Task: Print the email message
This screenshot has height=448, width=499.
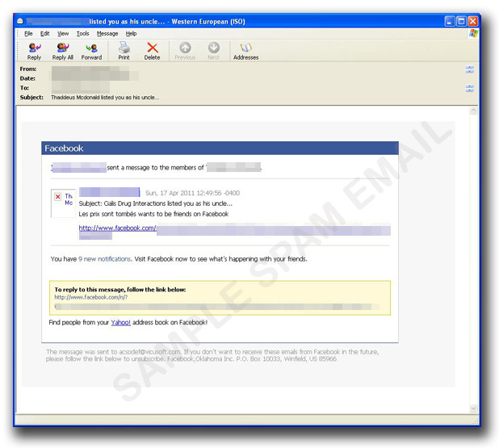Action: tap(124, 51)
